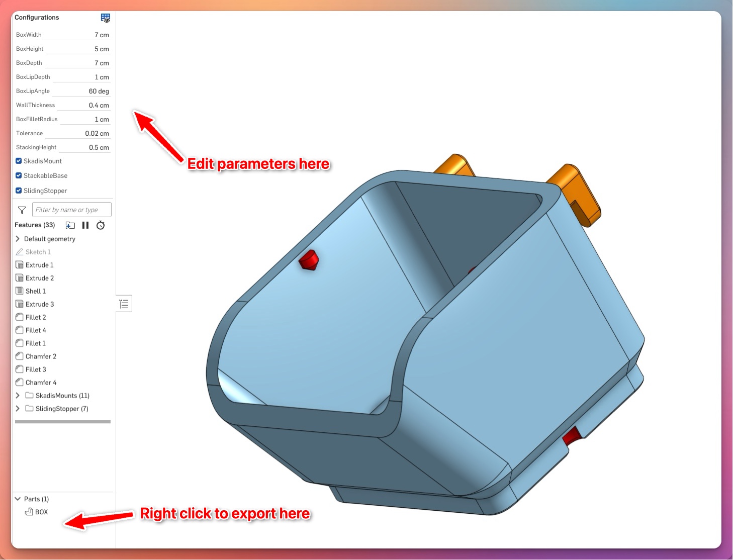Expand the SlidingStopper (7) folder

[18, 409]
